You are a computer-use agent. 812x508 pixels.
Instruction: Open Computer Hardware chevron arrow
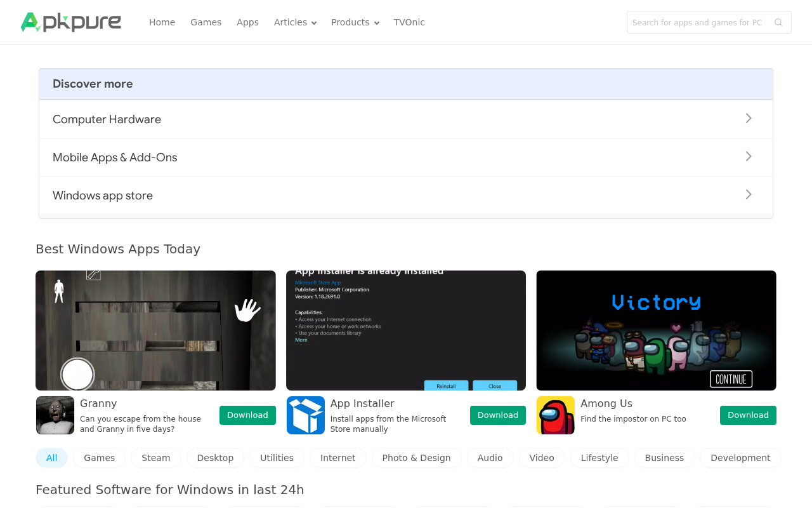coord(749,119)
